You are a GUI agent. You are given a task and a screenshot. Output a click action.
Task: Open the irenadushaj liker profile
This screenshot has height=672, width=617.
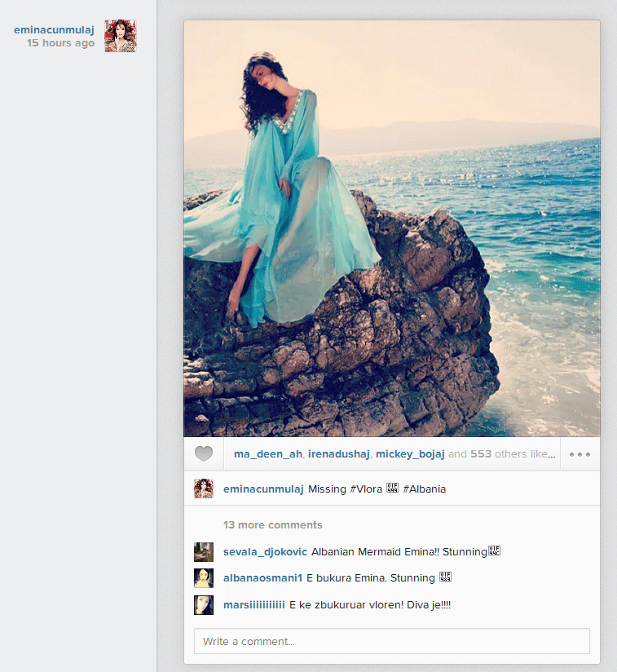[x=338, y=454]
